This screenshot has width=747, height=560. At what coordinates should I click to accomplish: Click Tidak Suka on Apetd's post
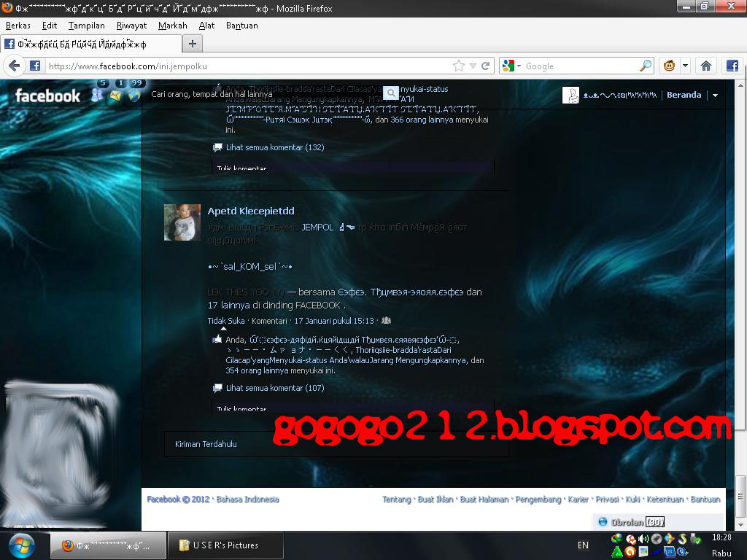226,321
